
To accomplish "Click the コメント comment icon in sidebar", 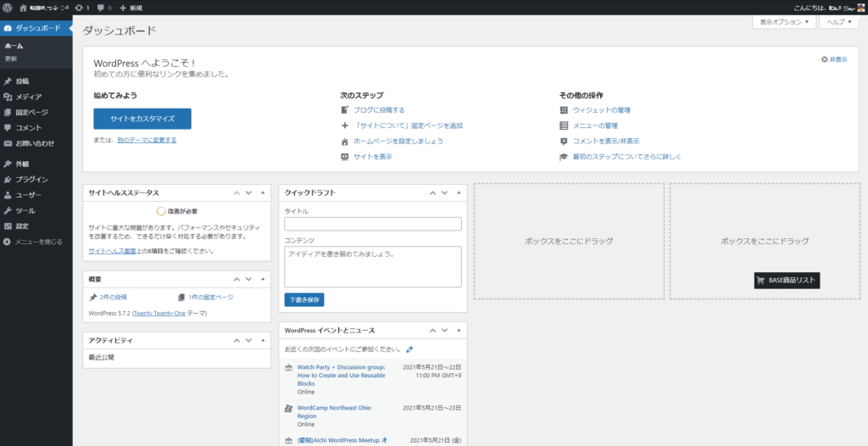I will 7,128.
